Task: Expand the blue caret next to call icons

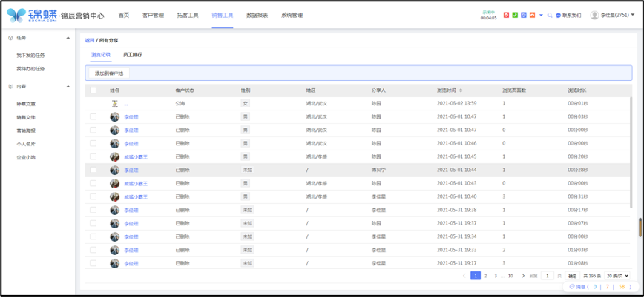Action: [x=541, y=15]
